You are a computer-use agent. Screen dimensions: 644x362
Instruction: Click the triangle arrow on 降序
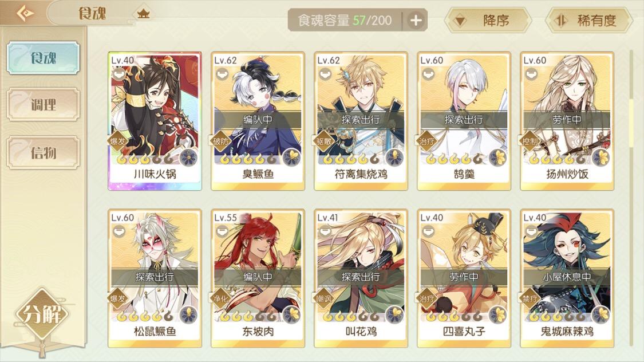coord(460,21)
